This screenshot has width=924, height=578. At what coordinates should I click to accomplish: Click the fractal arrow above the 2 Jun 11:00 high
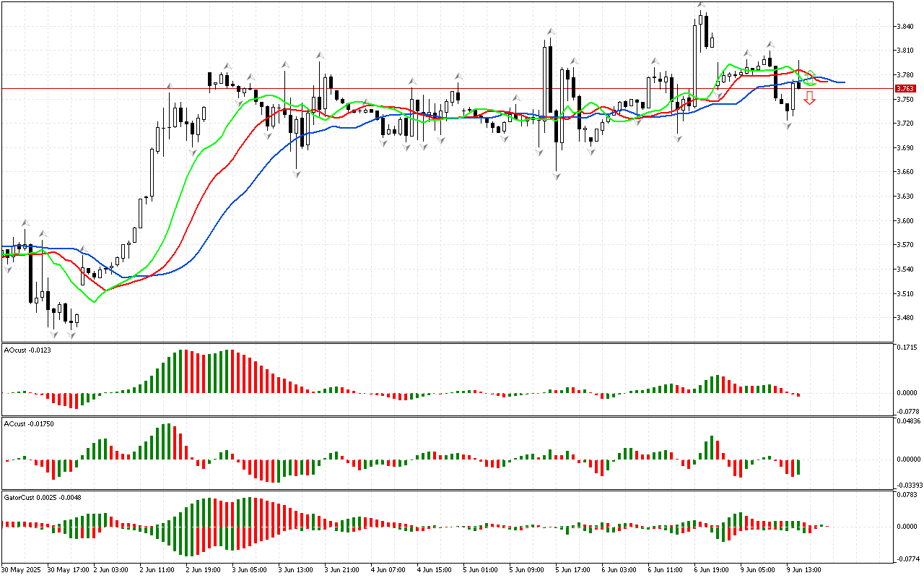pos(170,85)
